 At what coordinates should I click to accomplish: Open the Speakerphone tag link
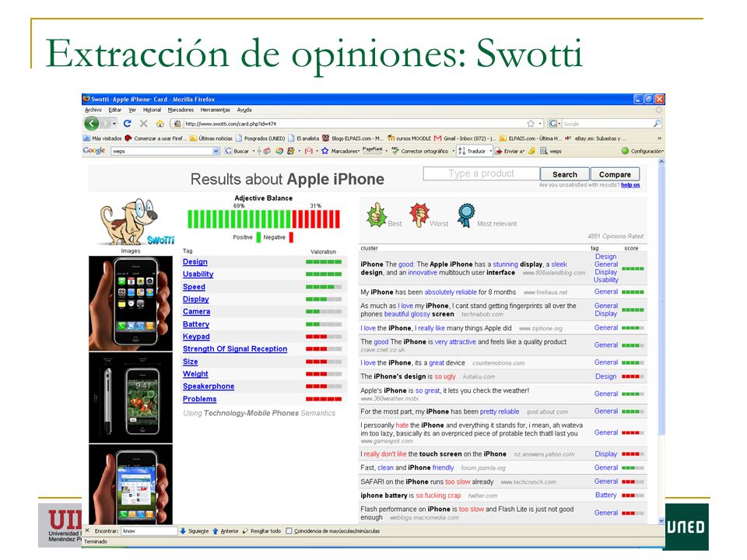tap(209, 387)
